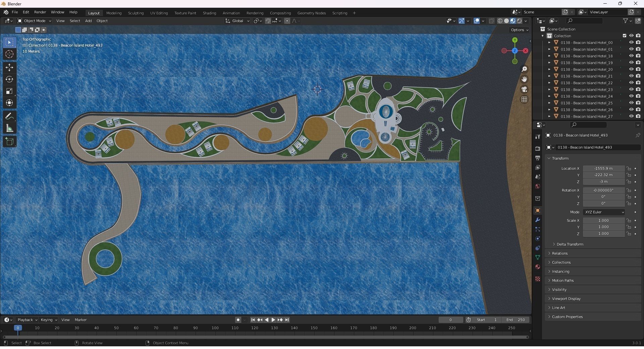The height and width of the screenshot is (349, 644).
Task: Open the Playback popover
Action: (27, 320)
